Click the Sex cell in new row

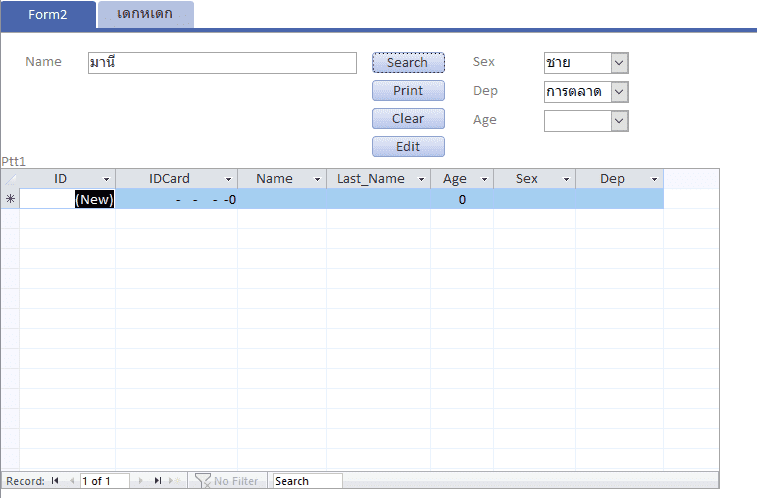coord(534,199)
